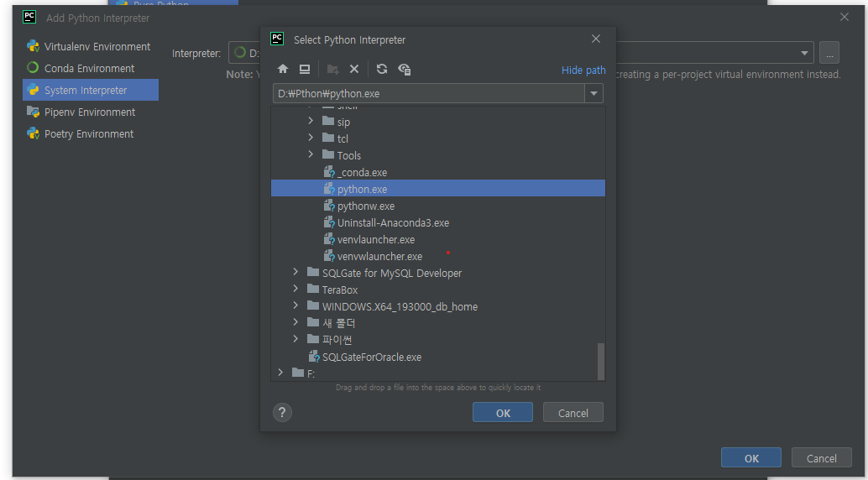The image size is (868, 480).
Task: Select System Interpreter in sidebar
Action: [x=90, y=90]
